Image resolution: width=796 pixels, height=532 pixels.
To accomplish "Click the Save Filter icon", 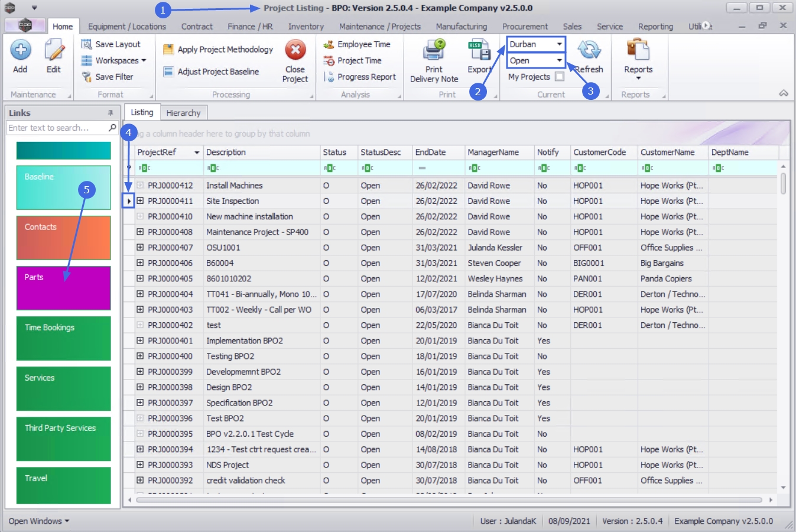I will tap(86, 77).
